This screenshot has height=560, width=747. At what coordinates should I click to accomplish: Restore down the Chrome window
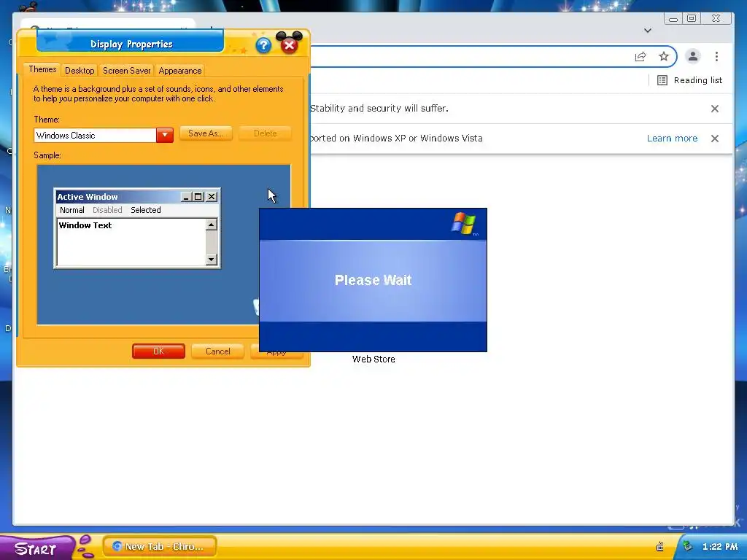tap(692, 18)
